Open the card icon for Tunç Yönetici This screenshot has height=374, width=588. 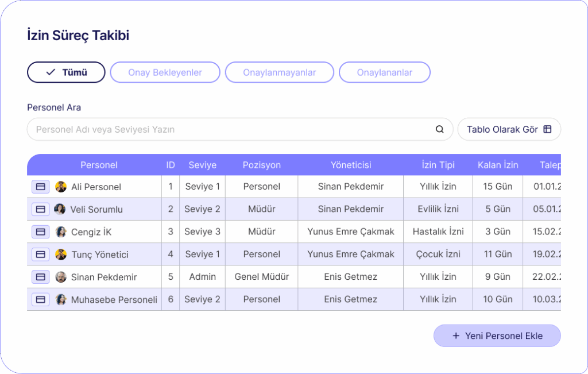coord(41,254)
